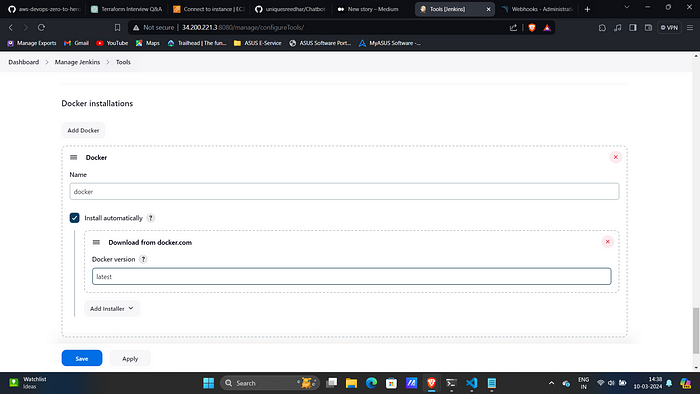
Task: Open Manage Exports bookmark
Action: pos(32,43)
